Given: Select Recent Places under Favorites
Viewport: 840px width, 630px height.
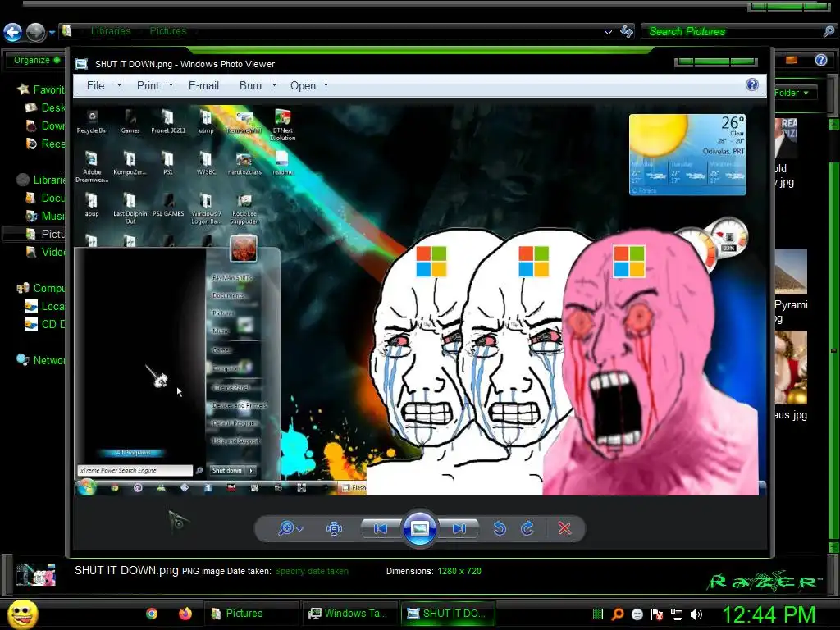Looking at the screenshot, I should pos(46,144).
